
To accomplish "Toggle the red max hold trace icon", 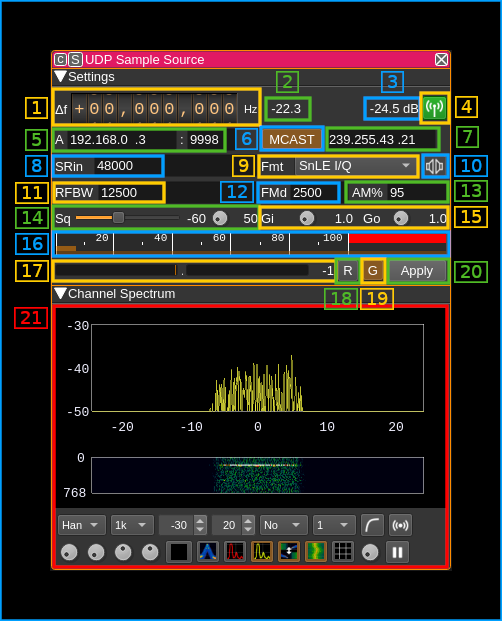I will click(x=235, y=552).
